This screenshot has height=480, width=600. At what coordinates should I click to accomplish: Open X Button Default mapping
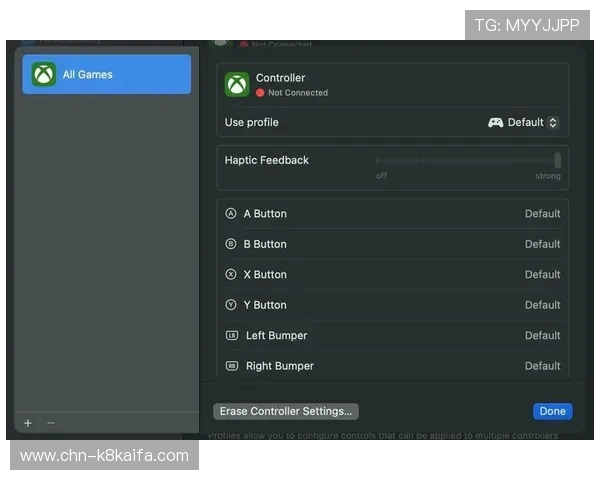tap(542, 274)
